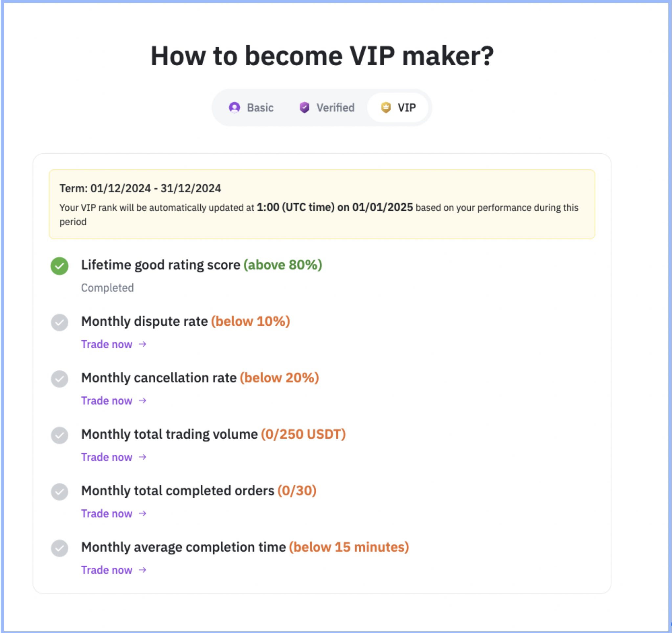Click Trade now under Monthly cancellation rate
The height and width of the screenshot is (633, 672).
(106, 401)
